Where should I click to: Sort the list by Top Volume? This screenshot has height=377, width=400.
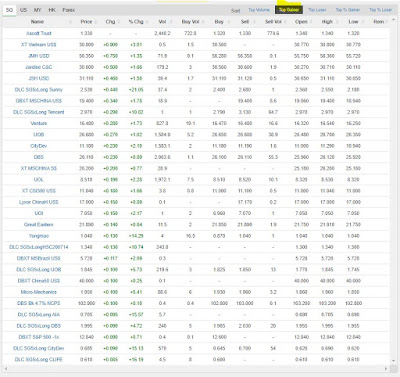pos(259,10)
